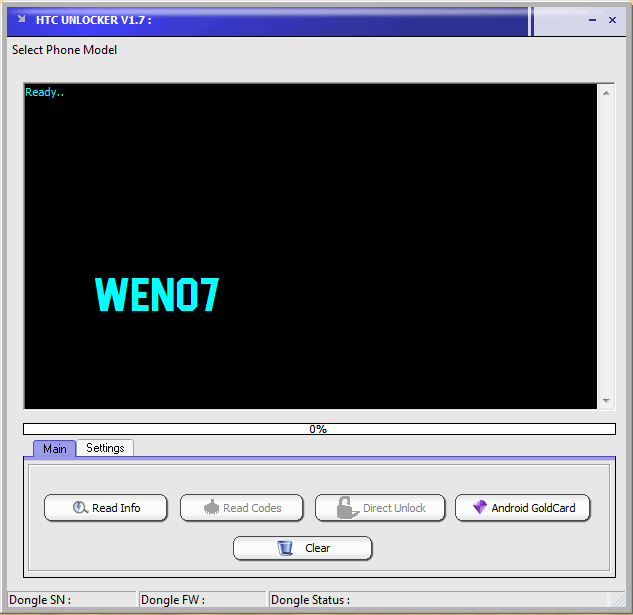Click the greyed-out Read Codes button
The image size is (633, 615).
[241, 508]
